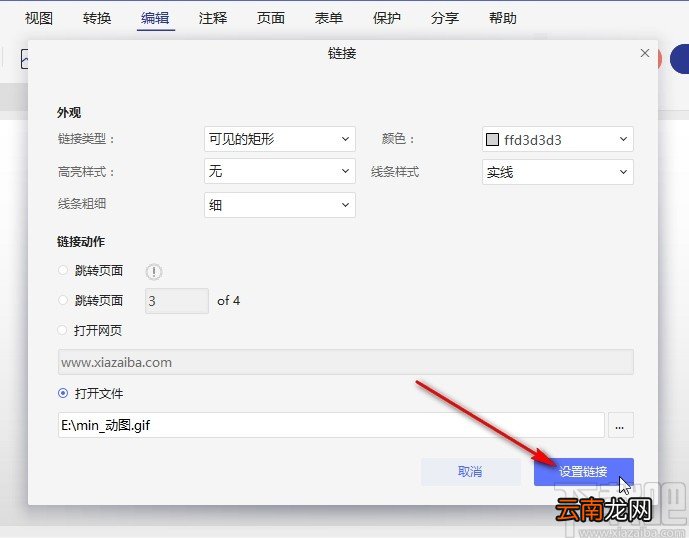Click the page number field showing 3
Image resolution: width=689 pixels, height=538 pixels.
177,301
